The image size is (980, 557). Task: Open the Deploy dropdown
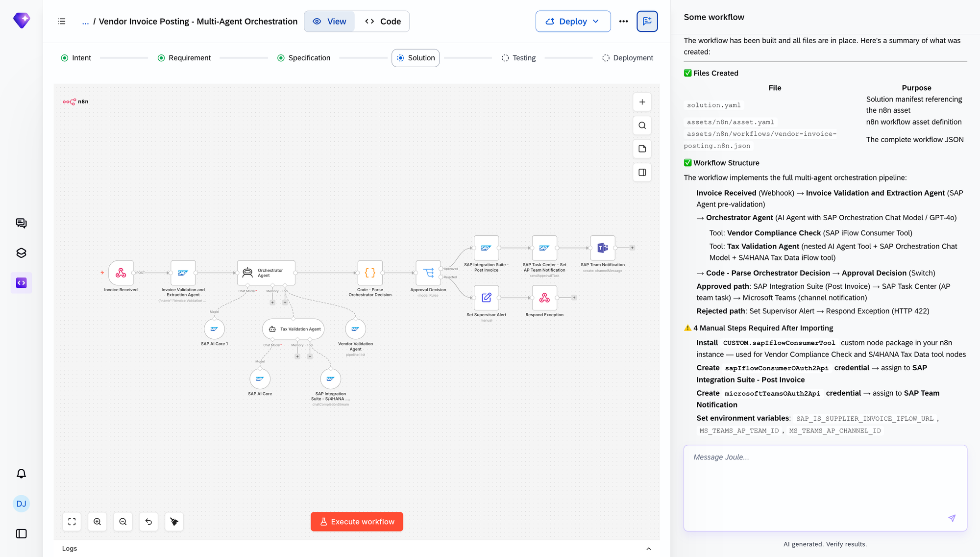click(573, 22)
